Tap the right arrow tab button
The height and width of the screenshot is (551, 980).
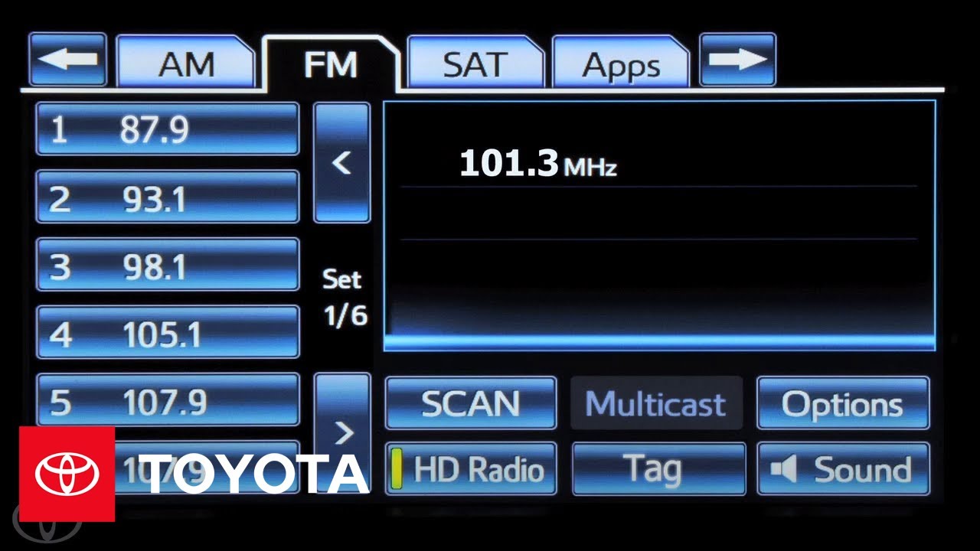coord(738,59)
